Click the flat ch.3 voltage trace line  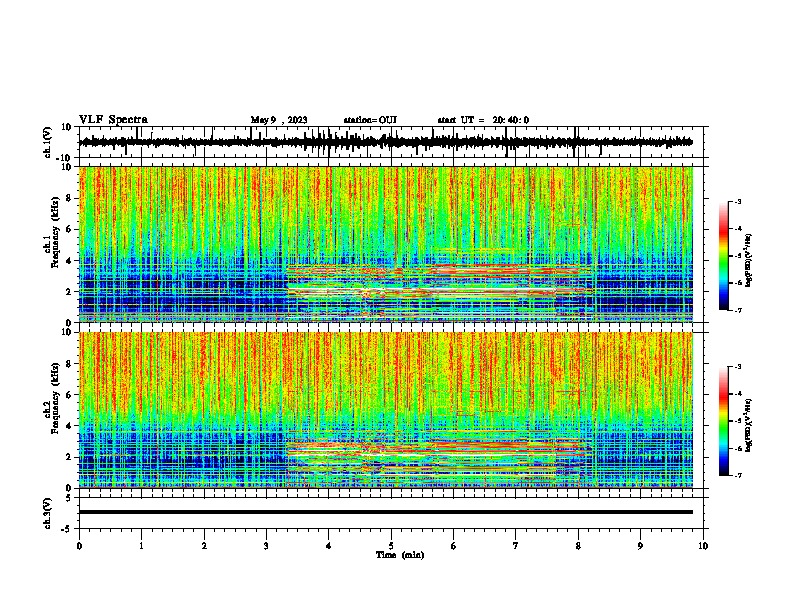pos(385,512)
